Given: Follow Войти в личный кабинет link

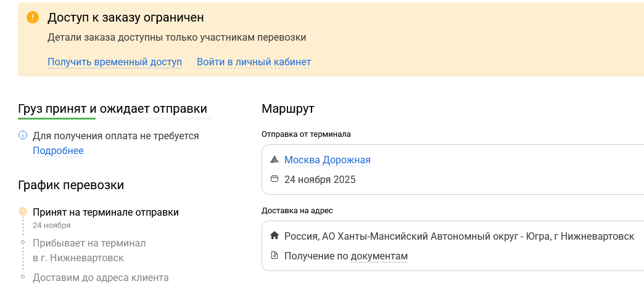Looking at the screenshot, I should tap(254, 62).
